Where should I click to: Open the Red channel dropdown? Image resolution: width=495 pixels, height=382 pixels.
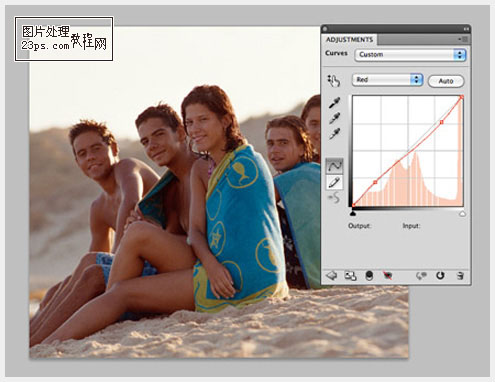point(387,80)
